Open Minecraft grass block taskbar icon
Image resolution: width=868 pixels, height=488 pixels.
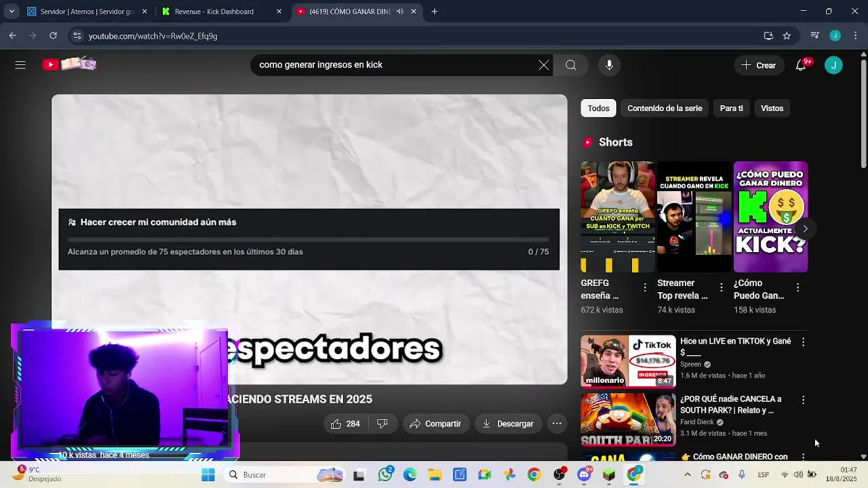point(608,475)
